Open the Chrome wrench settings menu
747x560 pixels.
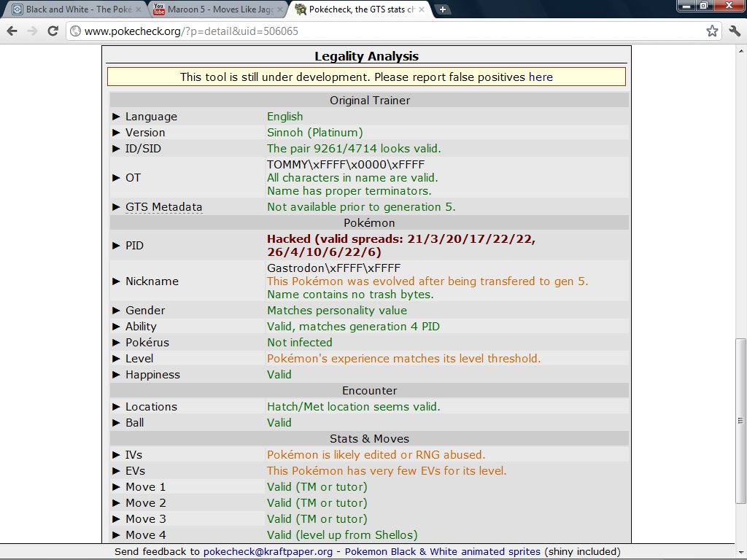(x=735, y=31)
